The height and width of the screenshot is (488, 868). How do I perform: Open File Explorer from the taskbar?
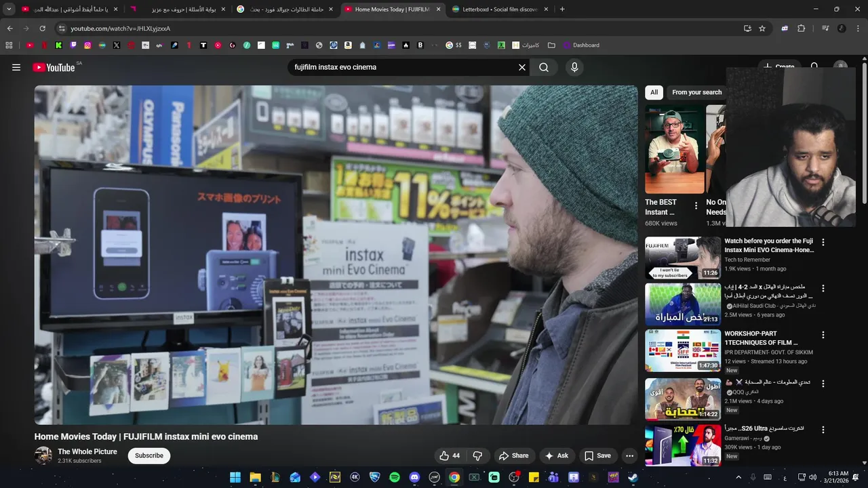(x=255, y=477)
